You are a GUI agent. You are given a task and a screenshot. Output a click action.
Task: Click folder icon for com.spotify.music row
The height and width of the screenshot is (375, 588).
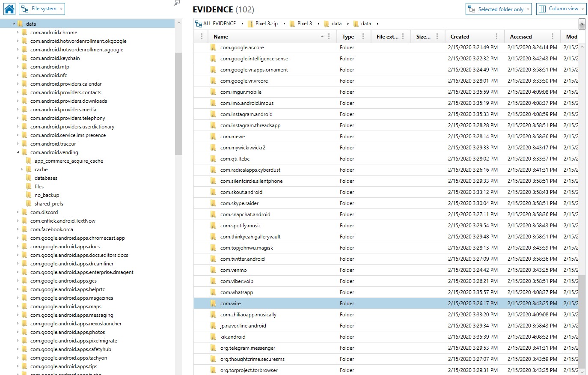pyautogui.click(x=213, y=226)
